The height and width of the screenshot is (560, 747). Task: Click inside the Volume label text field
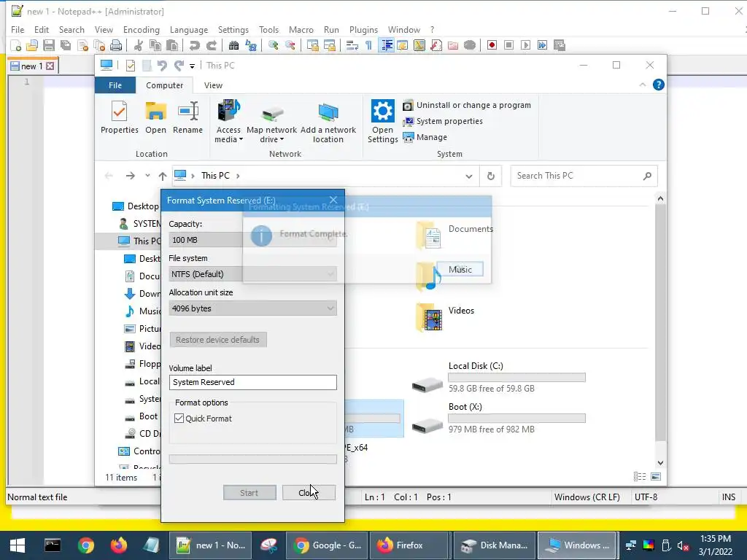[x=253, y=382]
